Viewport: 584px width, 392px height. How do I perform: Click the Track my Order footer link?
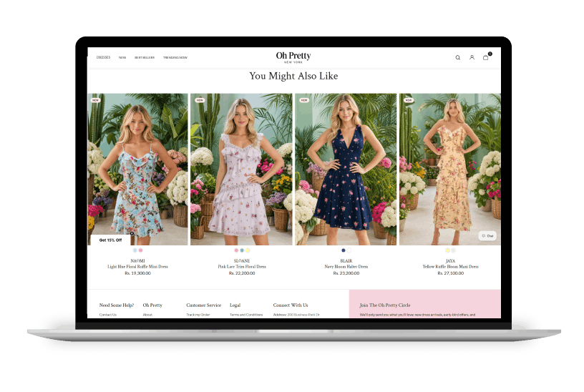[x=198, y=315]
